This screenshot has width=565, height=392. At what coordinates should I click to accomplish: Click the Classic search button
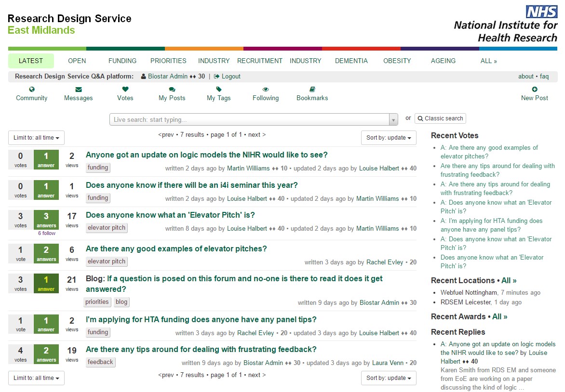(x=440, y=118)
